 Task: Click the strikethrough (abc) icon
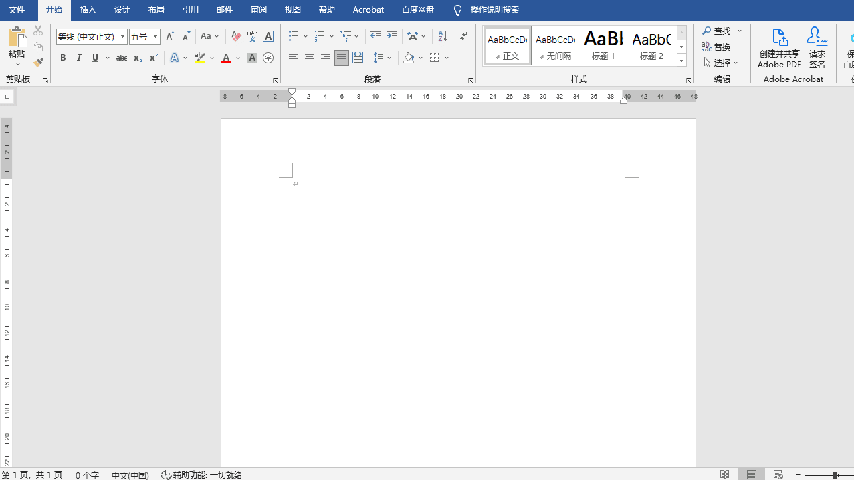tap(121, 58)
